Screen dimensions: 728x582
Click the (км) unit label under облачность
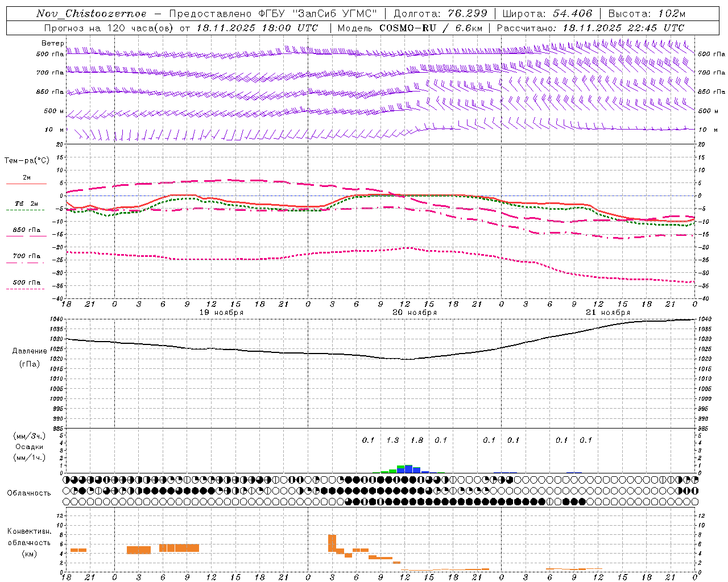coord(30,554)
